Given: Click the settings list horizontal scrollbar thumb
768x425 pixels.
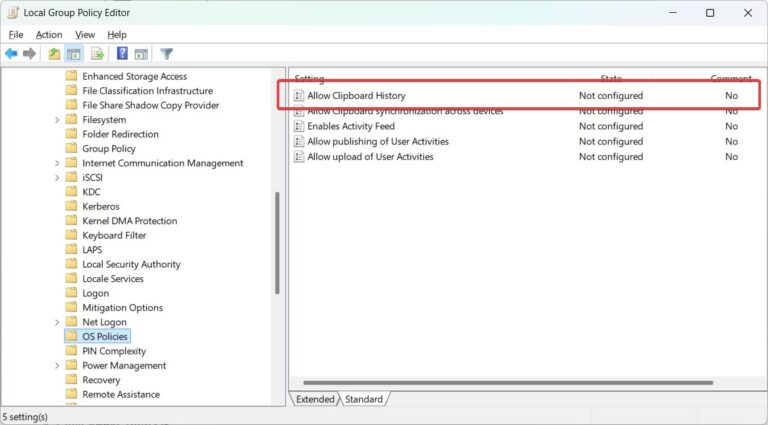Looking at the screenshot, I should (508, 383).
